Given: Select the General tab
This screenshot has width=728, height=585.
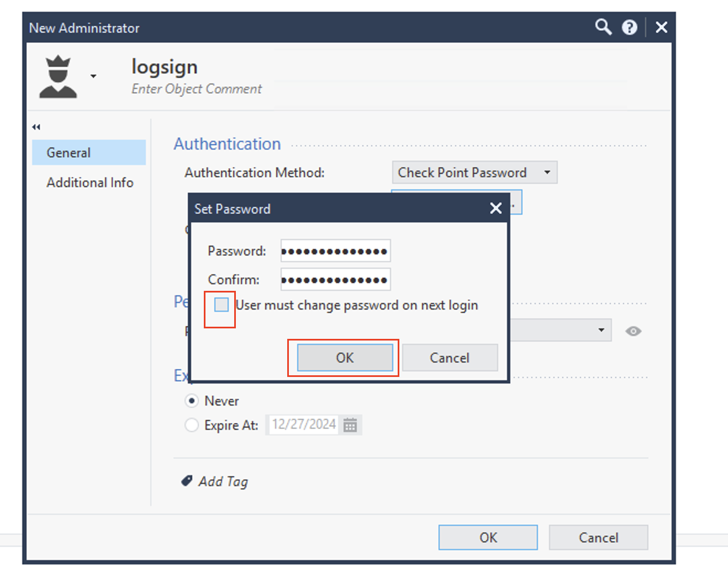Looking at the screenshot, I should pos(89,152).
